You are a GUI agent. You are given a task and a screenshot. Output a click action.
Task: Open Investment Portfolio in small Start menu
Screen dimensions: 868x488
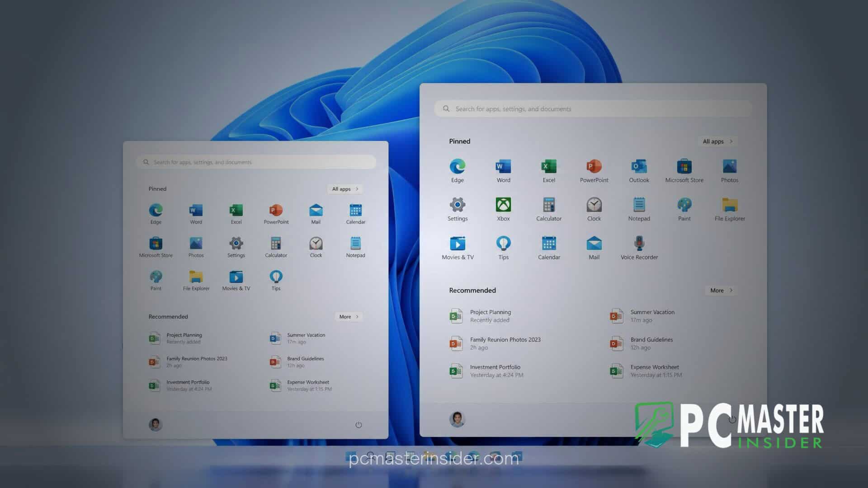pos(180,385)
